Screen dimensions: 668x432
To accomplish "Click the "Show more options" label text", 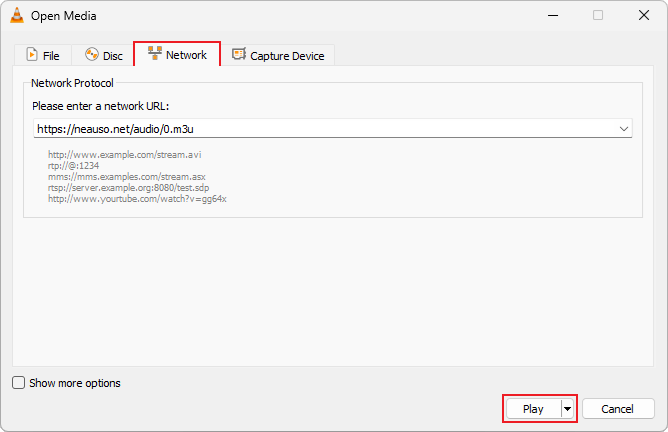I will [75, 383].
